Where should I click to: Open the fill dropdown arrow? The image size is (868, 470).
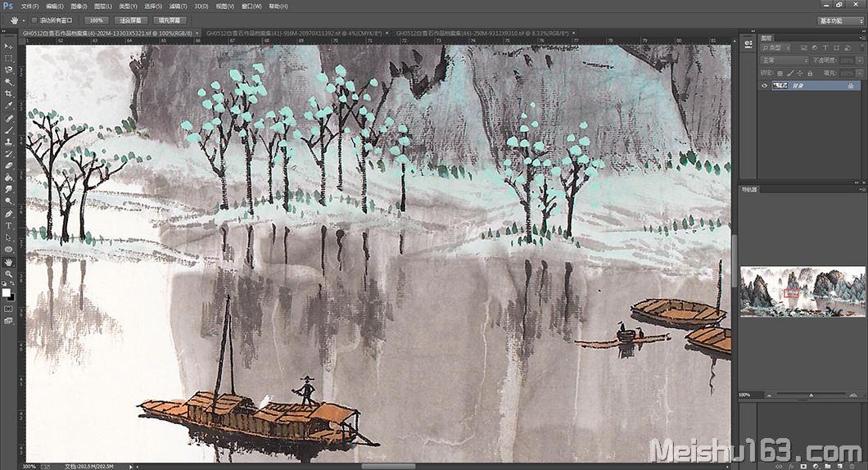click(x=860, y=73)
